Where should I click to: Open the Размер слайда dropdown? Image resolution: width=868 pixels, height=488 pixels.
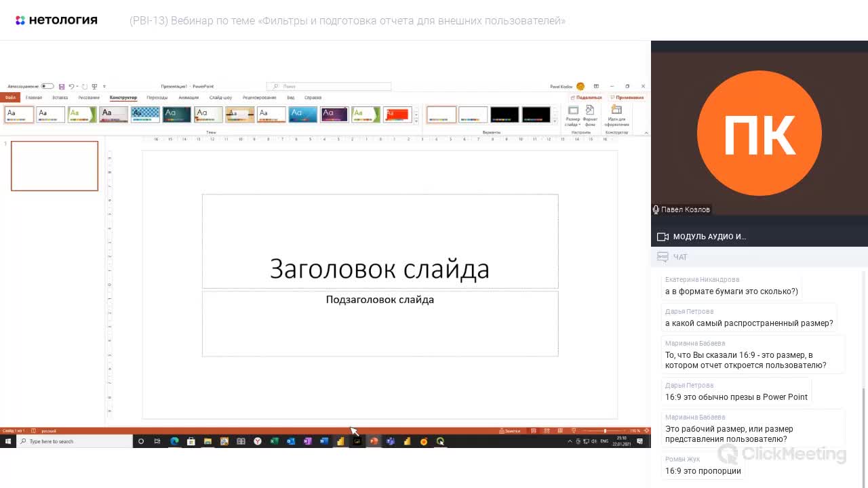click(x=573, y=116)
